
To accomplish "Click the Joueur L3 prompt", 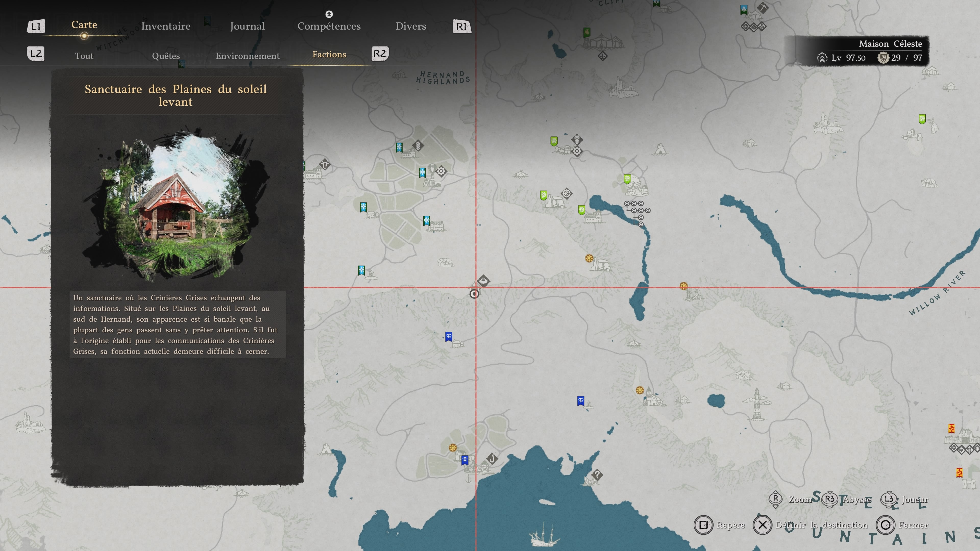I will (x=905, y=499).
